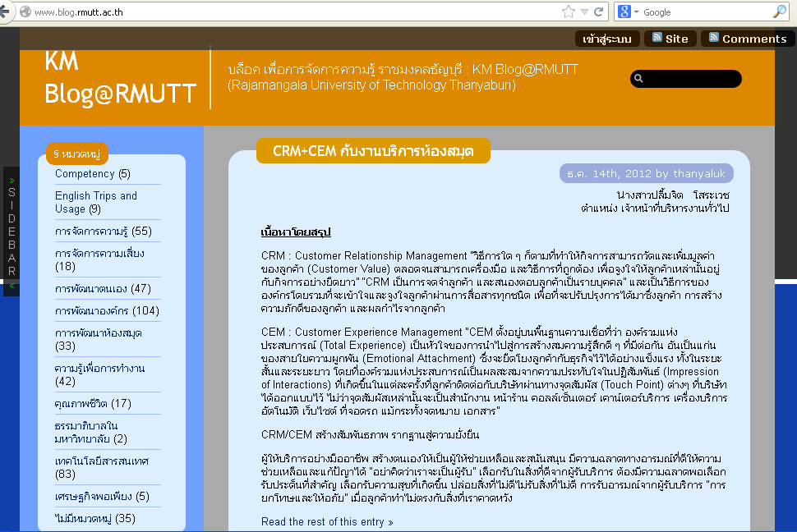Click the magnifier icon in blog search box
This screenshot has width=797, height=532.
(638, 78)
